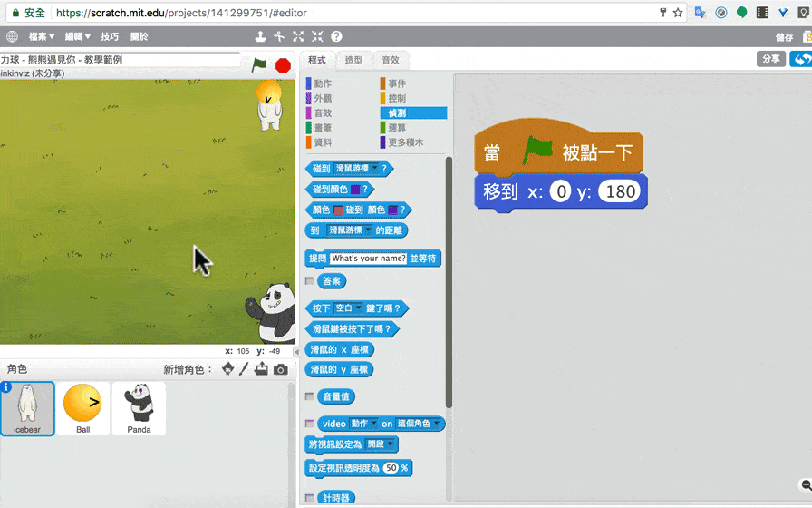Select the Ball sprite thumbnail
The width and height of the screenshot is (812, 508).
tap(82, 408)
